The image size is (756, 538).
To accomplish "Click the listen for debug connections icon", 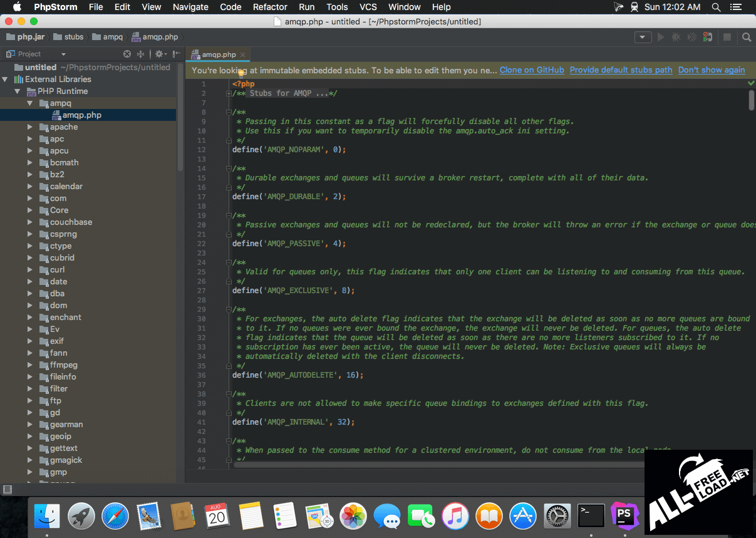I will (x=708, y=38).
